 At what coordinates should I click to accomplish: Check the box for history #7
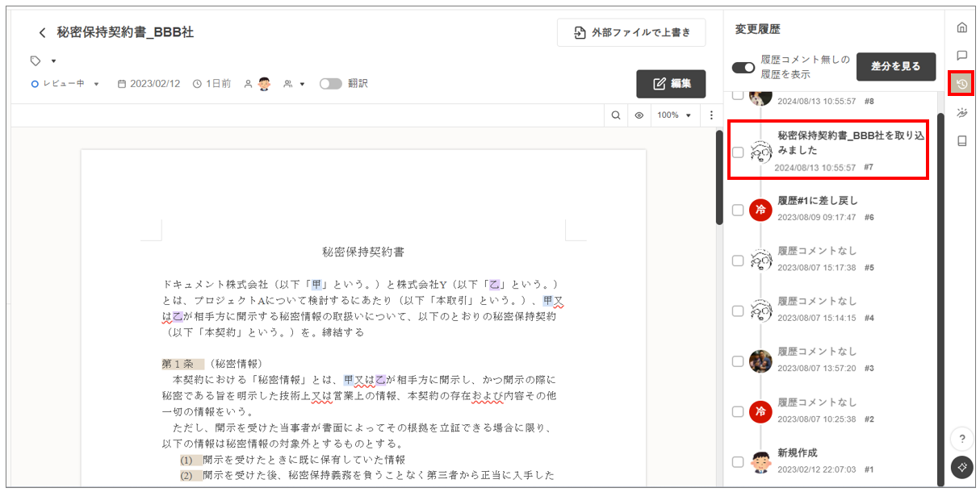(738, 152)
